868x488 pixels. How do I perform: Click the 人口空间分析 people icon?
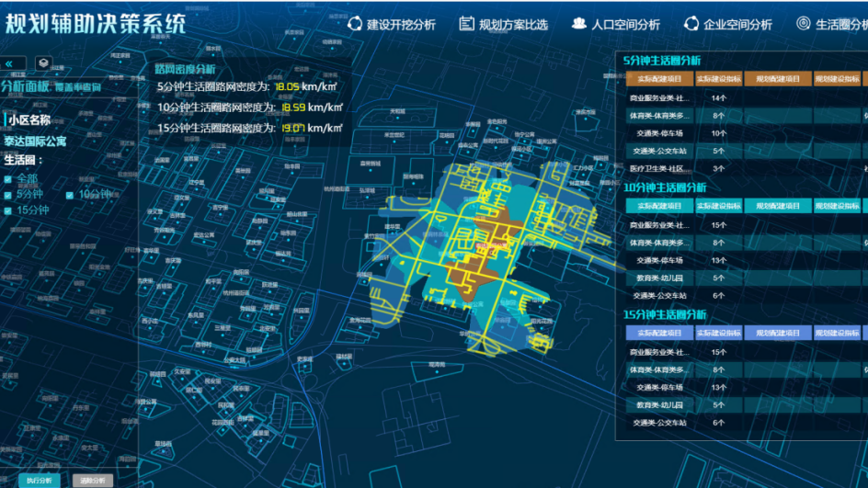(x=578, y=24)
